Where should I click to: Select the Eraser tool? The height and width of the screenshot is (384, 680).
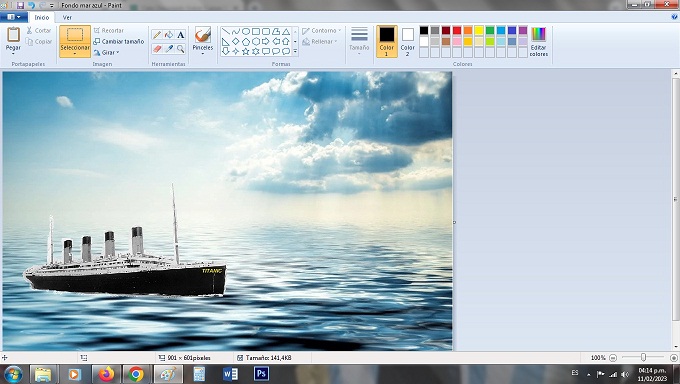point(157,49)
